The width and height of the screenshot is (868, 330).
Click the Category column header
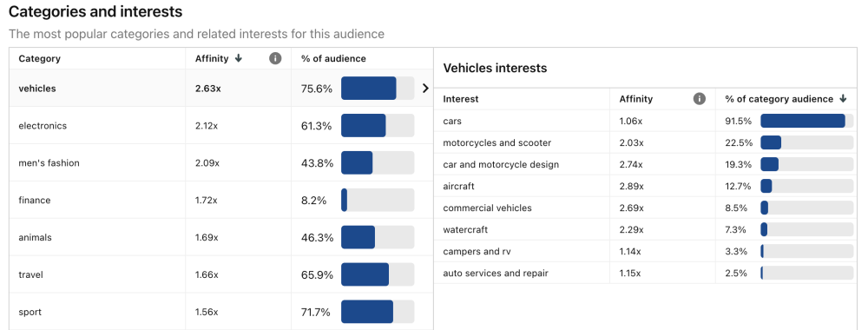point(39,59)
